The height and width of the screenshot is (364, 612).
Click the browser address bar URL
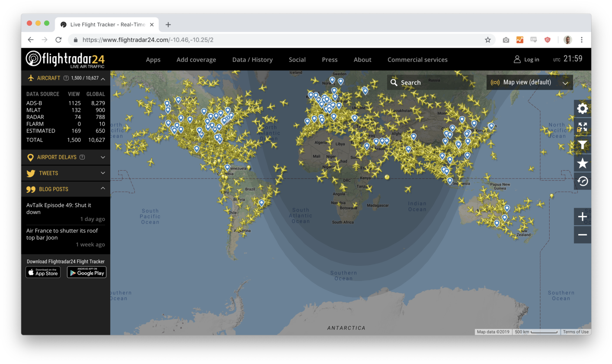tap(148, 40)
